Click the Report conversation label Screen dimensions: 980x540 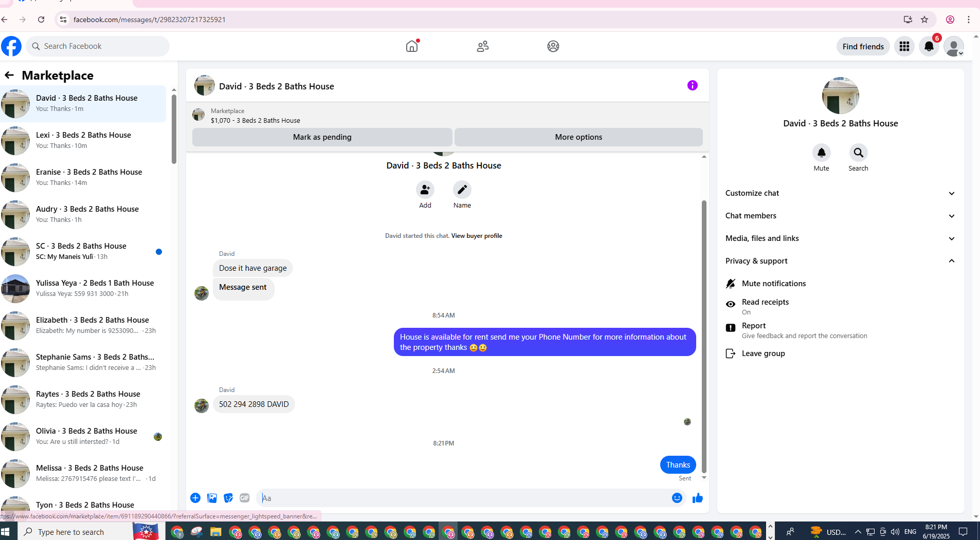click(x=754, y=326)
